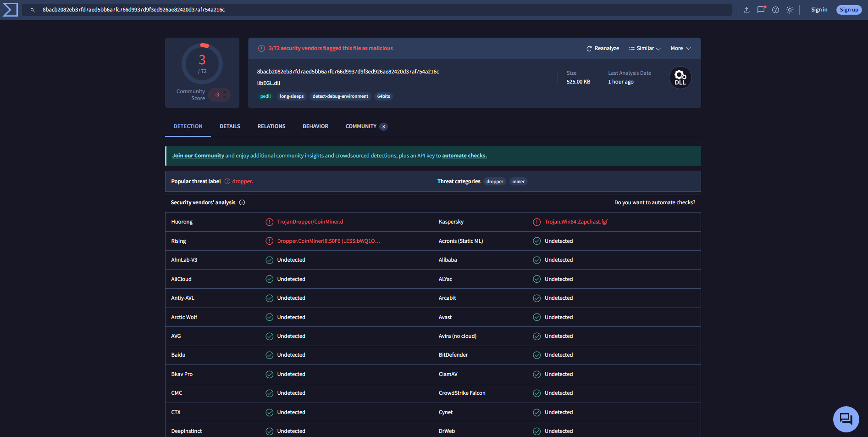The width and height of the screenshot is (868, 437).
Task: Expand the More dropdown menu
Action: click(680, 48)
